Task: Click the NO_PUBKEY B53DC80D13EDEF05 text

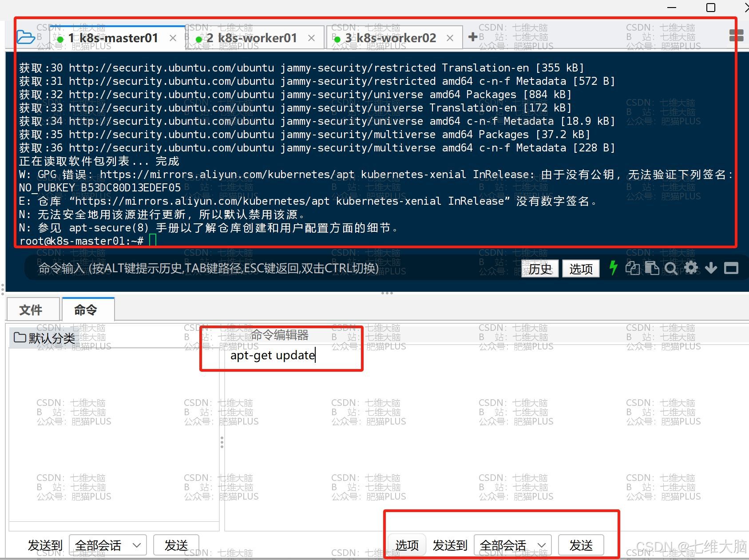Action: pyautogui.click(x=100, y=187)
